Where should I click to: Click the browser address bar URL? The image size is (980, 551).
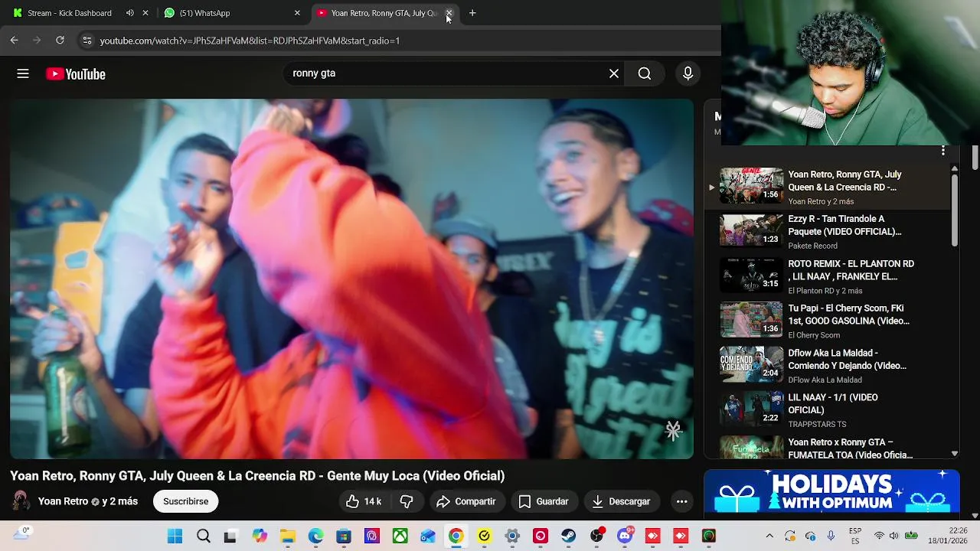click(x=250, y=41)
